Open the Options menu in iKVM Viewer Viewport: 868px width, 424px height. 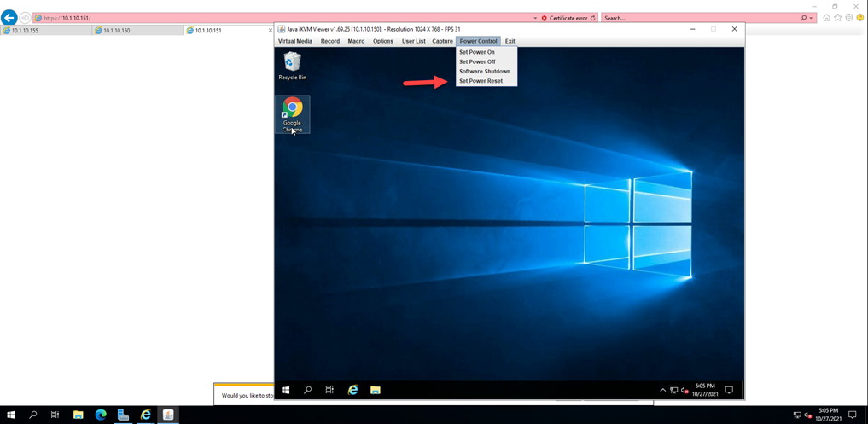tap(383, 41)
